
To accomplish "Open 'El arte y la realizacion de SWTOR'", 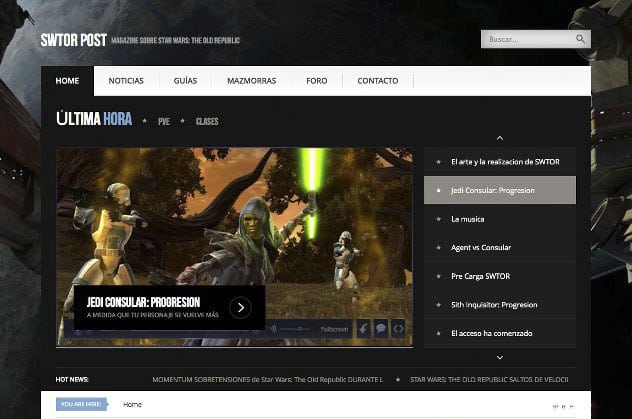I will 500,162.
